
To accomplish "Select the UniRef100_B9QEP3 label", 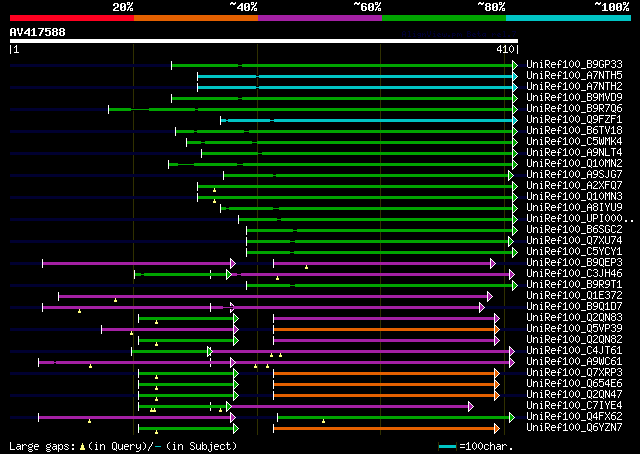I will tap(574, 263).
